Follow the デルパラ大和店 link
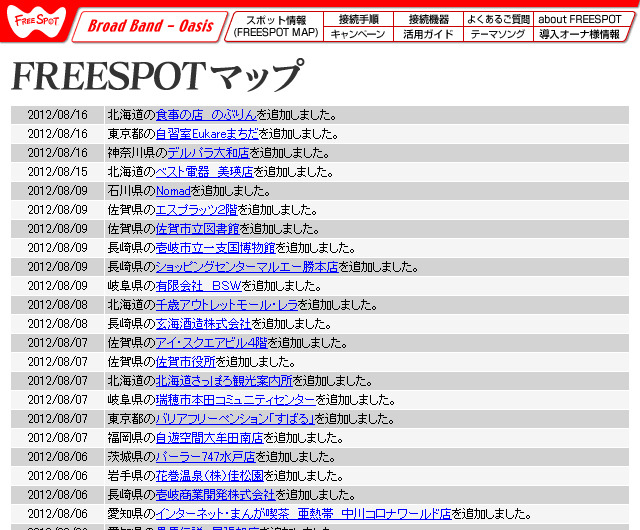The width and height of the screenshot is (640, 530). click(208, 153)
